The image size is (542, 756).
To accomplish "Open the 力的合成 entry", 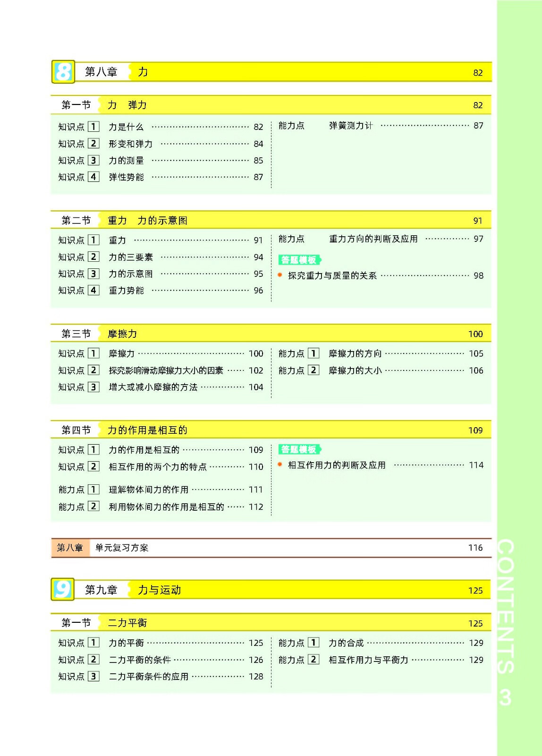I will (x=346, y=643).
